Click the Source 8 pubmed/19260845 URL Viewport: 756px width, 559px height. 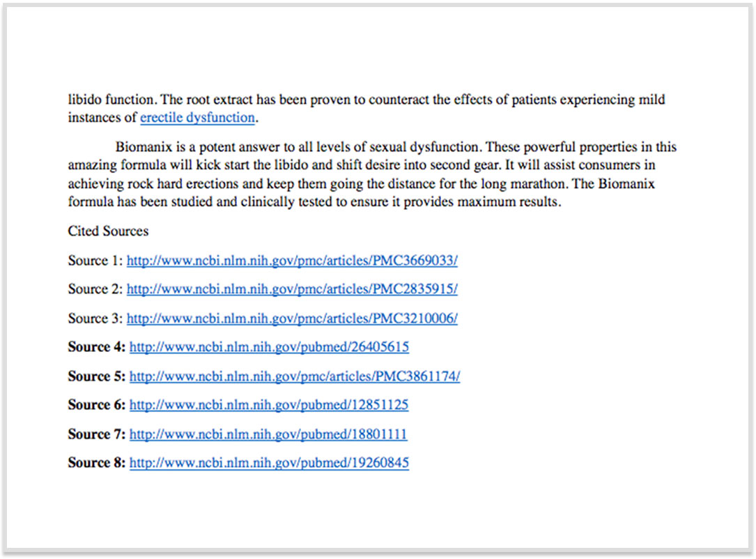[269, 463]
